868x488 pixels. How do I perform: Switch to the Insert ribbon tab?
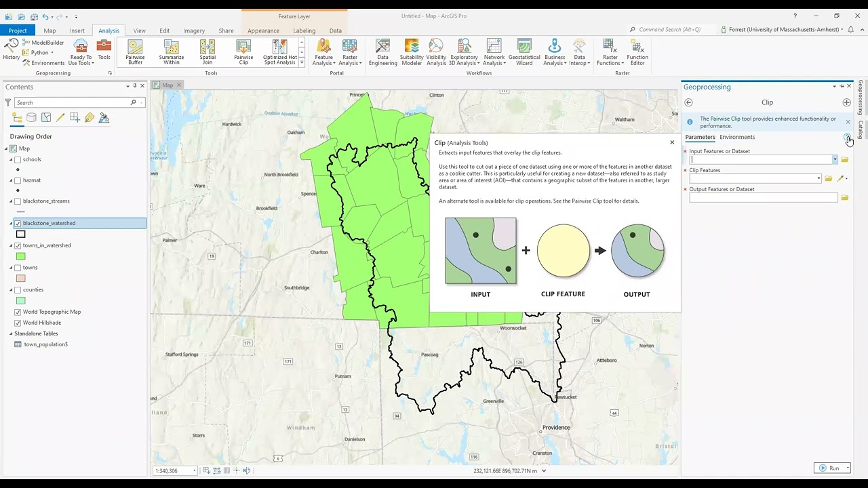(77, 30)
